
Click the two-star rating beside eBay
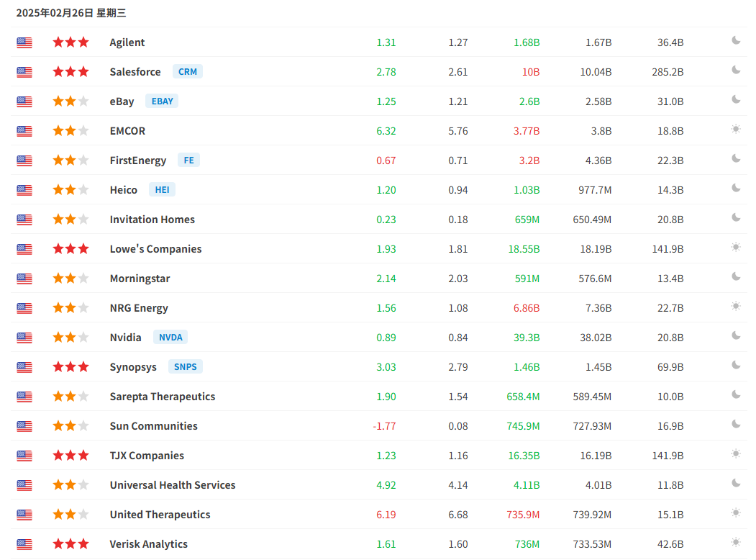click(x=70, y=101)
